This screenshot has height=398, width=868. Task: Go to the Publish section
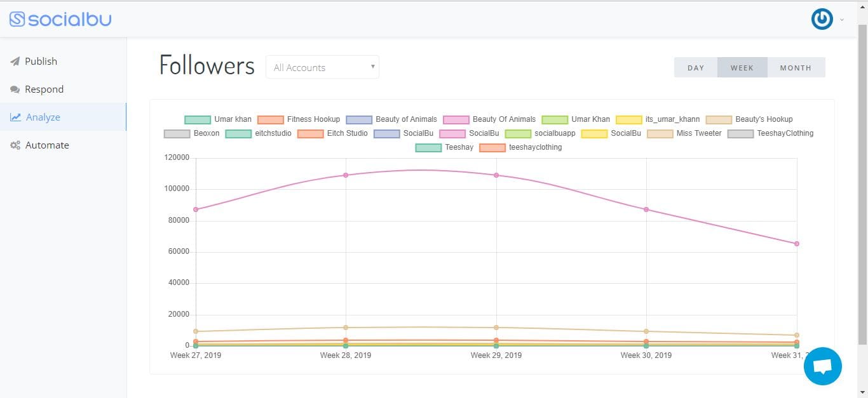coord(41,62)
